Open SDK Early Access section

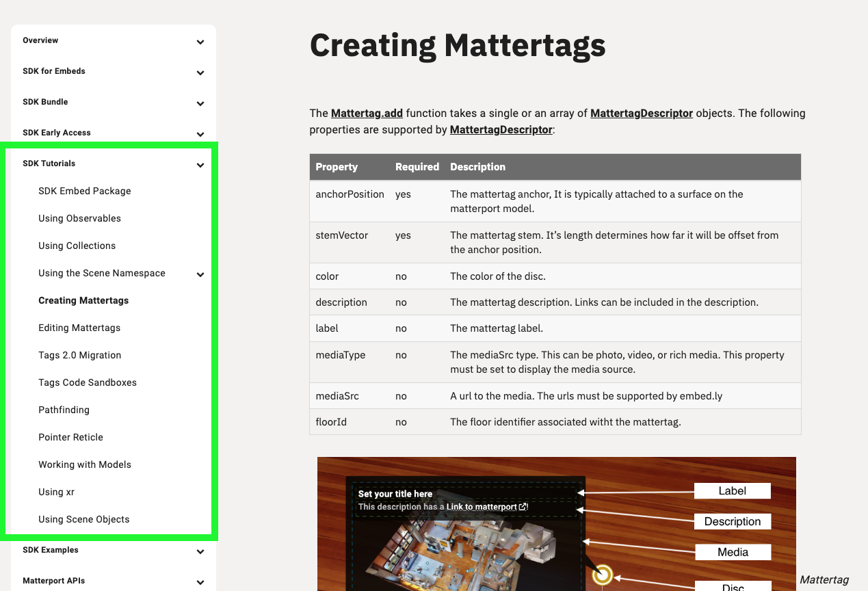click(57, 133)
